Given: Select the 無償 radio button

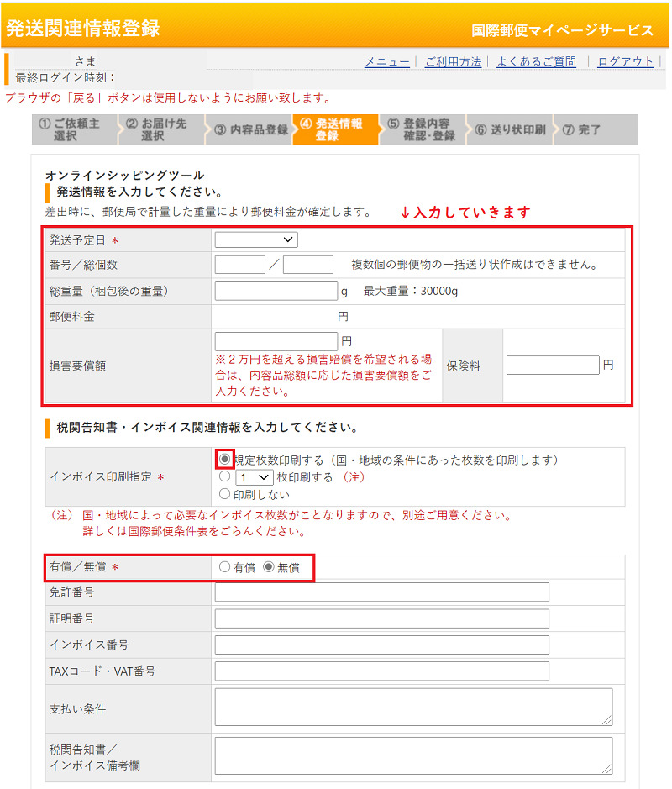Looking at the screenshot, I should (269, 567).
